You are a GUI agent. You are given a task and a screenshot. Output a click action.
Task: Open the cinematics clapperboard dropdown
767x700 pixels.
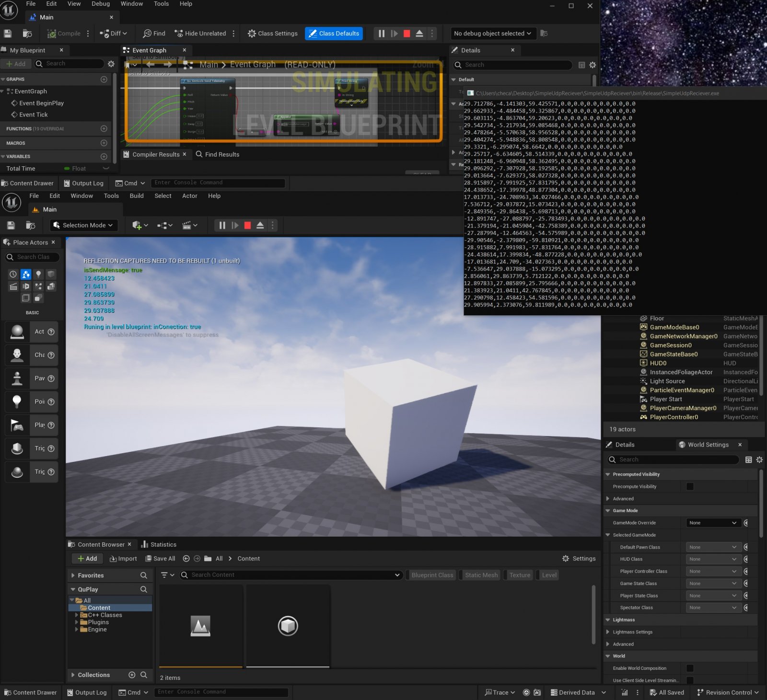(x=190, y=226)
